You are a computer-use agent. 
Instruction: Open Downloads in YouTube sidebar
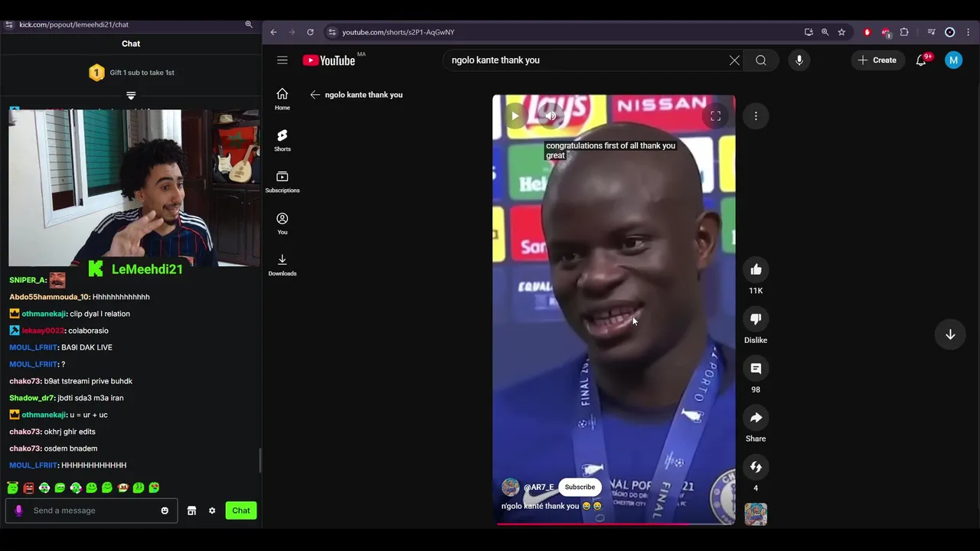[x=283, y=265]
